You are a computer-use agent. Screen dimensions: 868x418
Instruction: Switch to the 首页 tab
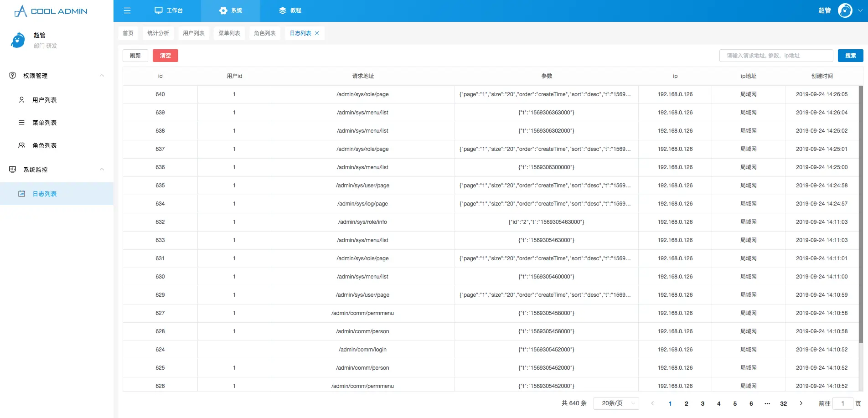pos(128,33)
